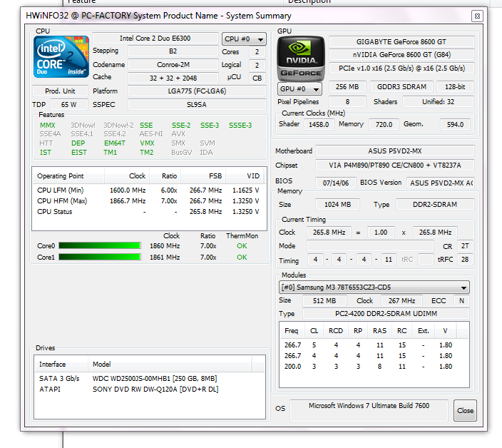Click the 32 + 32 + 2048 cache field
This screenshot has height=448, width=502.
(x=173, y=78)
